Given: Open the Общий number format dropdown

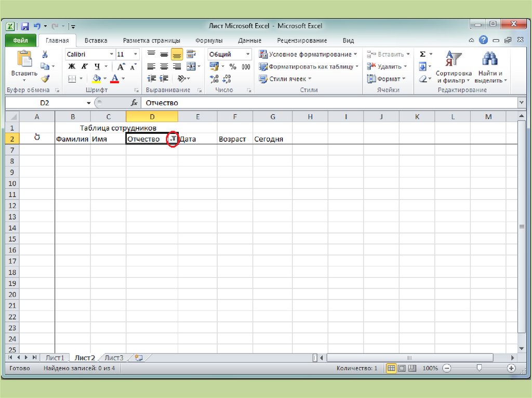Looking at the screenshot, I should pos(248,54).
